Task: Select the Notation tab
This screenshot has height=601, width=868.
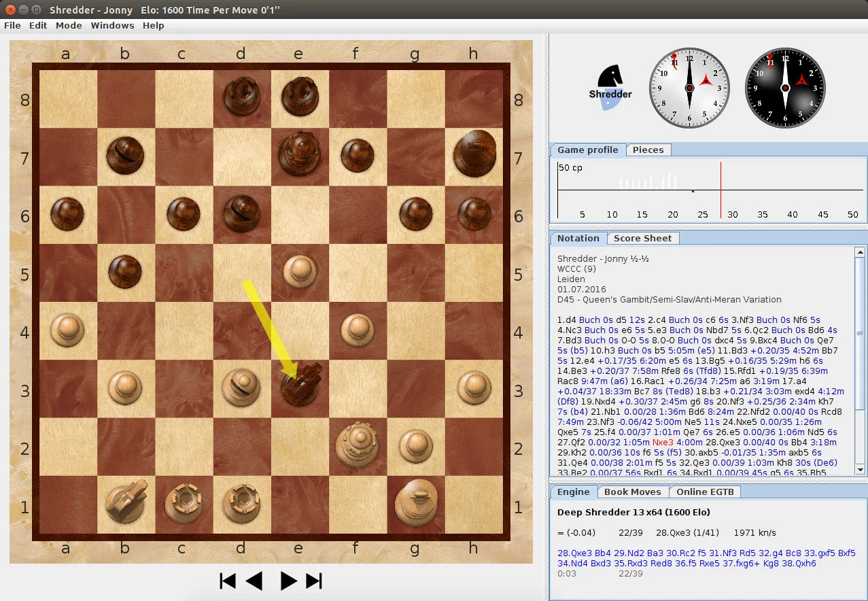Action: click(578, 238)
